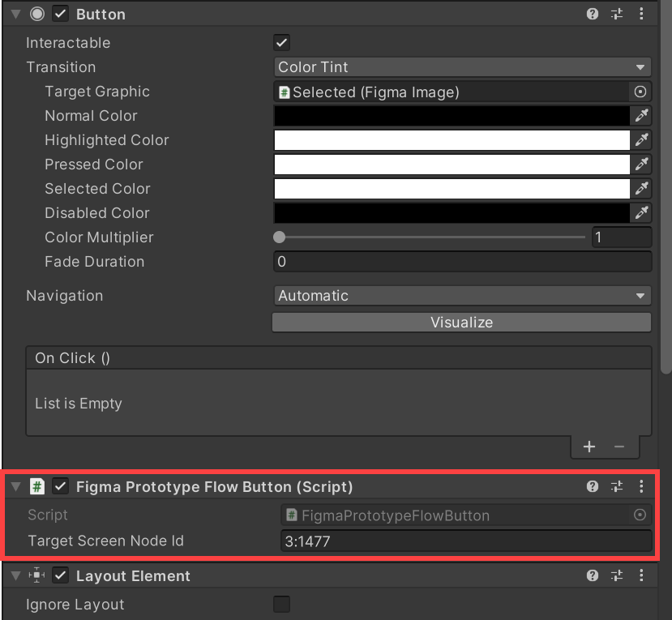Click the 'Navigation' label
672x620 pixels.
(x=65, y=296)
